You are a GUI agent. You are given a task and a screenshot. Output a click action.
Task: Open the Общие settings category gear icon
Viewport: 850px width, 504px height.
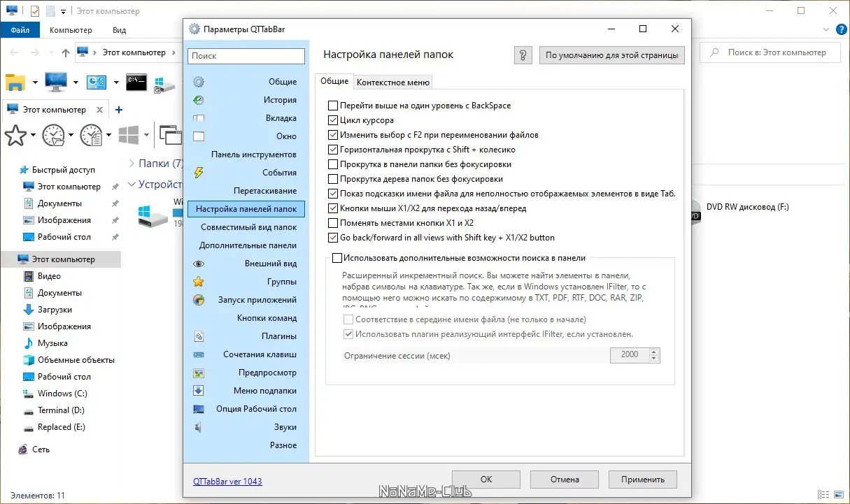point(199,82)
